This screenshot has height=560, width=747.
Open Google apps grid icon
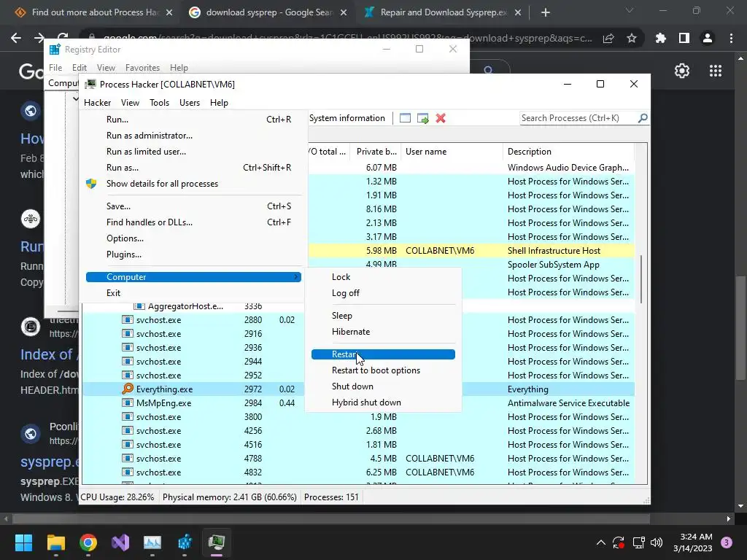coord(716,71)
